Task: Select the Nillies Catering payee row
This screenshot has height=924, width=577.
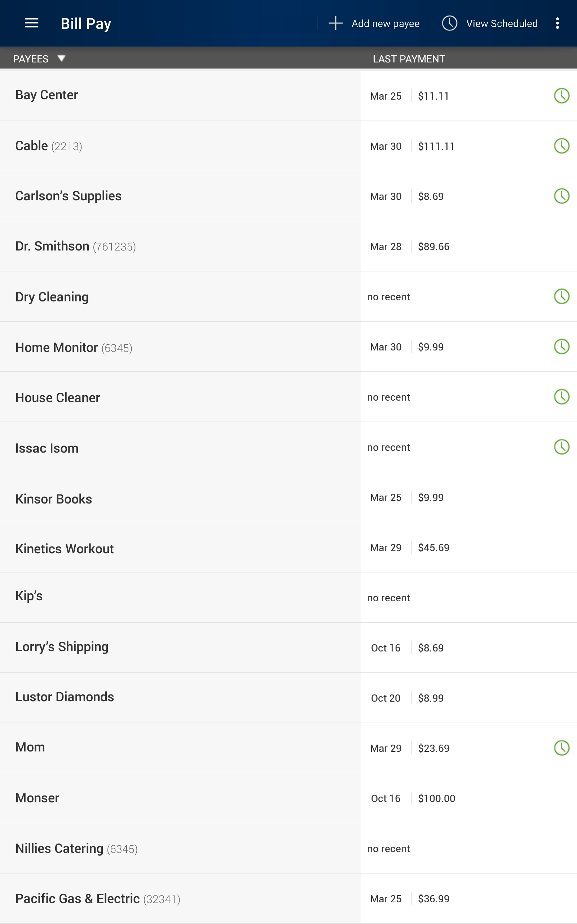Action: coord(76,849)
